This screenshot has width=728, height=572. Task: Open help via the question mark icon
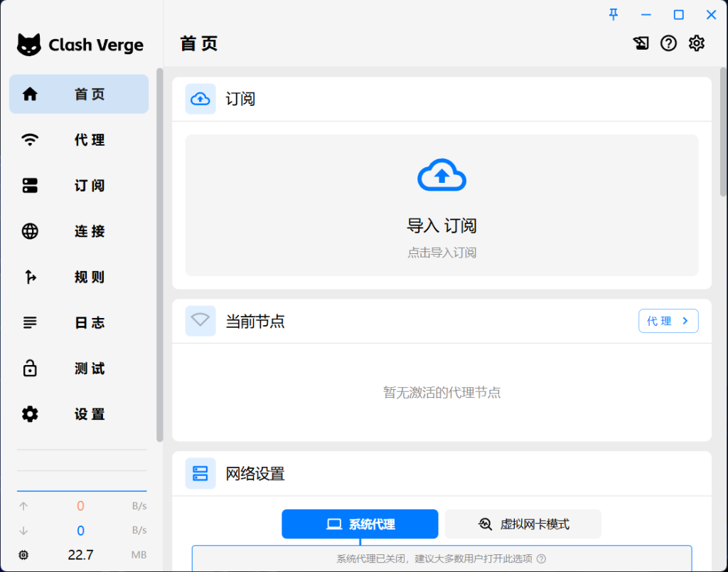668,43
